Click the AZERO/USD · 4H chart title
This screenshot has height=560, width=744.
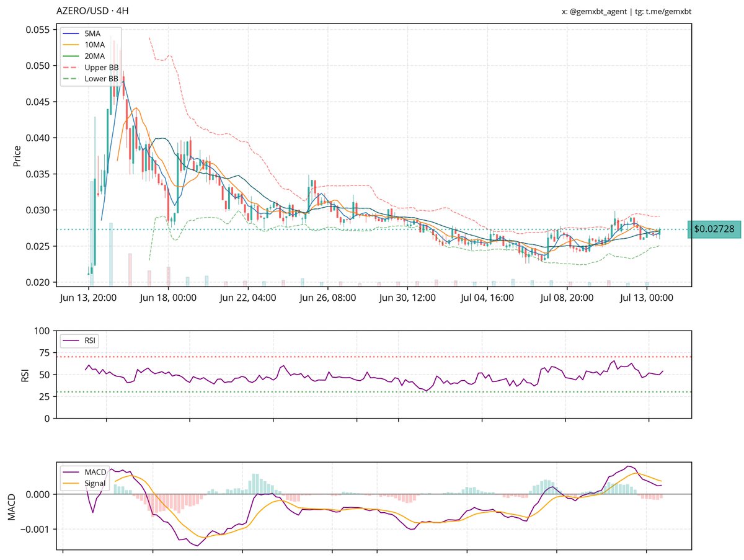point(92,11)
